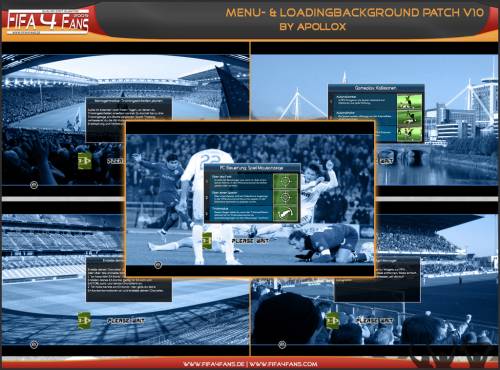
Task: Click the top thumbnail in the Gameplay dialog
Action: [409, 102]
